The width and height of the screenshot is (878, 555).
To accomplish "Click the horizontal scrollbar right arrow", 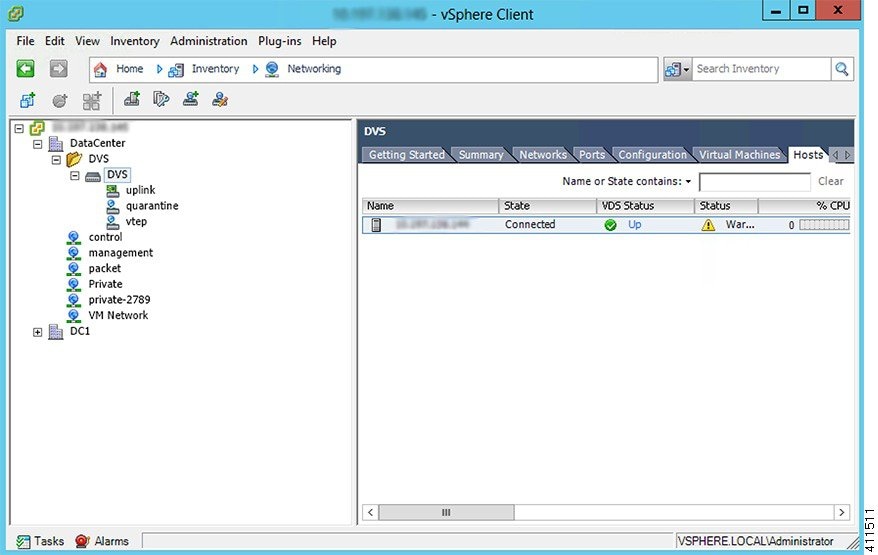I will (842, 512).
